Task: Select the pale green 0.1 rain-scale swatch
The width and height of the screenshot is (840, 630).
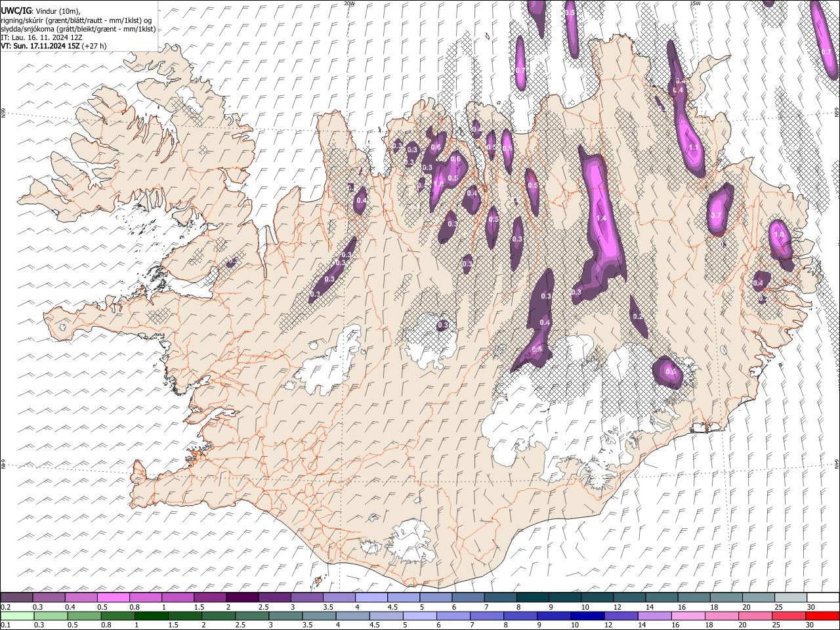Action: (17, 616)
